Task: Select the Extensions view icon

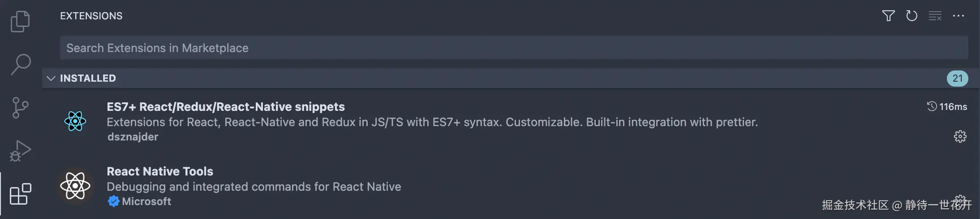Action: click(20, 194)
